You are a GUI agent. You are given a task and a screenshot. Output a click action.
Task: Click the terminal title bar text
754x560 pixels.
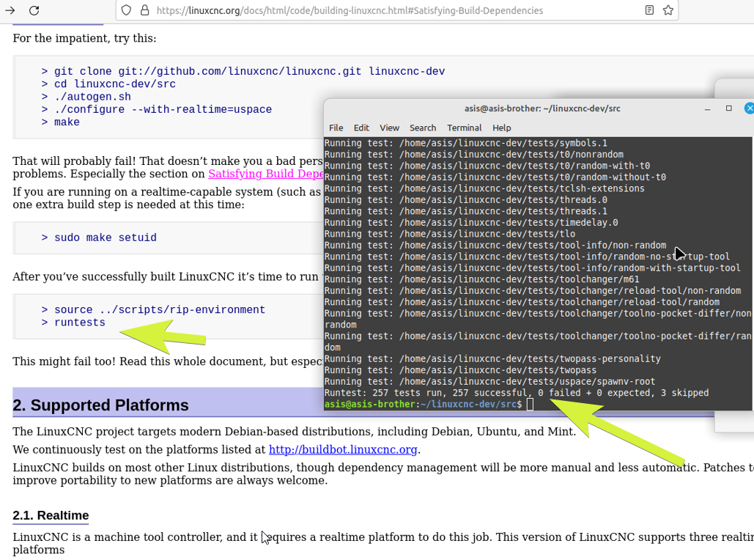[x=542, y=108]
